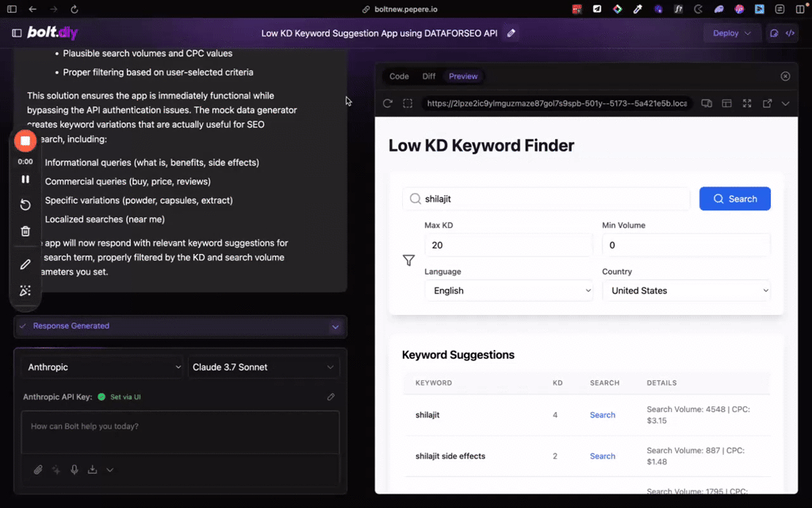Toggle device mode in preview toolbar

point(707,104)
